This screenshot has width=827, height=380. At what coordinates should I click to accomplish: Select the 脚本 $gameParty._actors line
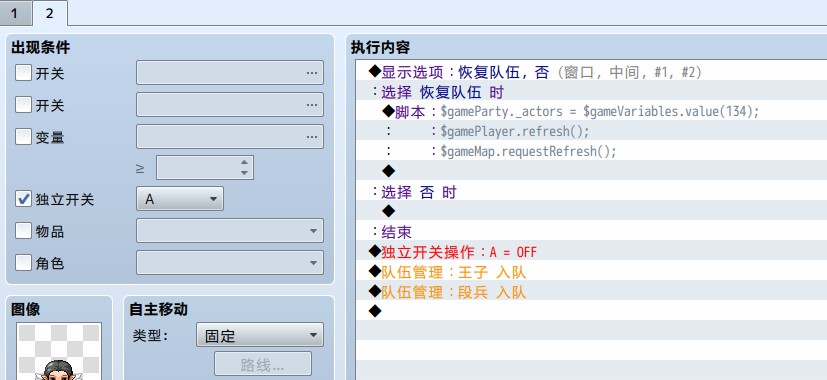point(591,111)
